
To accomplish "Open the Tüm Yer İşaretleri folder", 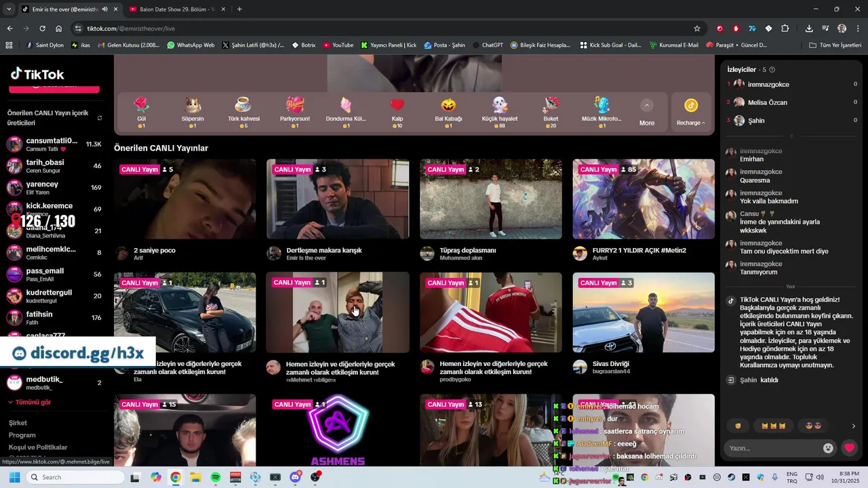I will point(835,45).
